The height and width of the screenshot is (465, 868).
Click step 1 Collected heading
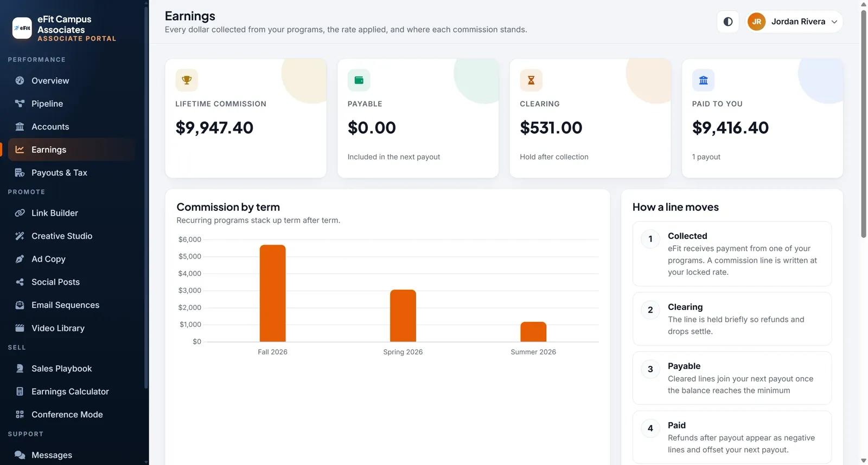687,236
